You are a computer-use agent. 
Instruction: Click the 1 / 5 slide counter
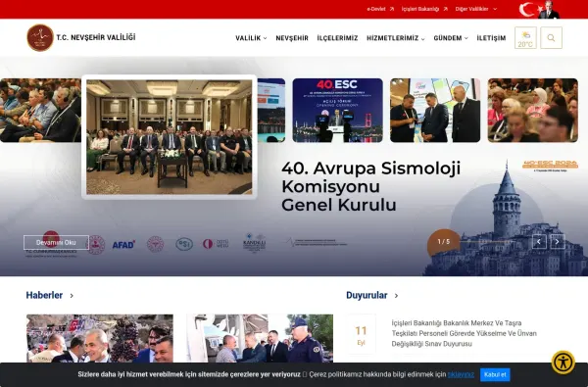tap(444, 242)
